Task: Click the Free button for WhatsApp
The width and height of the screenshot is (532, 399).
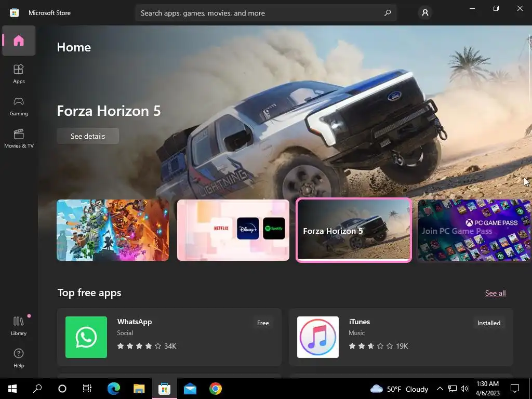Action: tap(263, 323)
